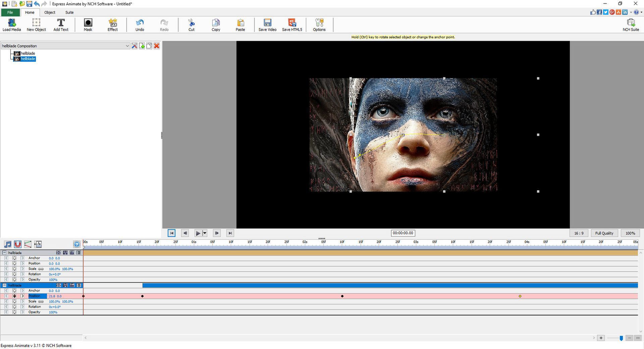This screenshot has height=349, width=644.
Task: Toggle the magnet snapping icon
Action: pos(18,244)
